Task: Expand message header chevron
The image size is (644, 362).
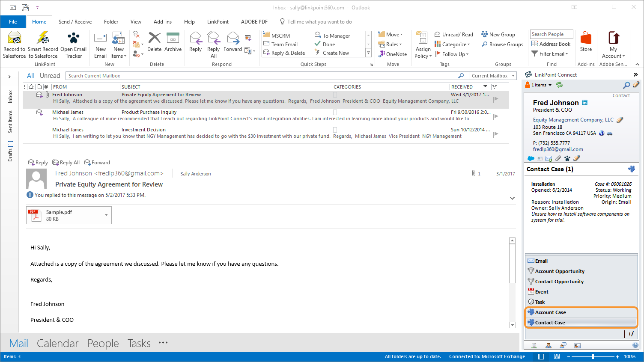Action: coord(512,198)
